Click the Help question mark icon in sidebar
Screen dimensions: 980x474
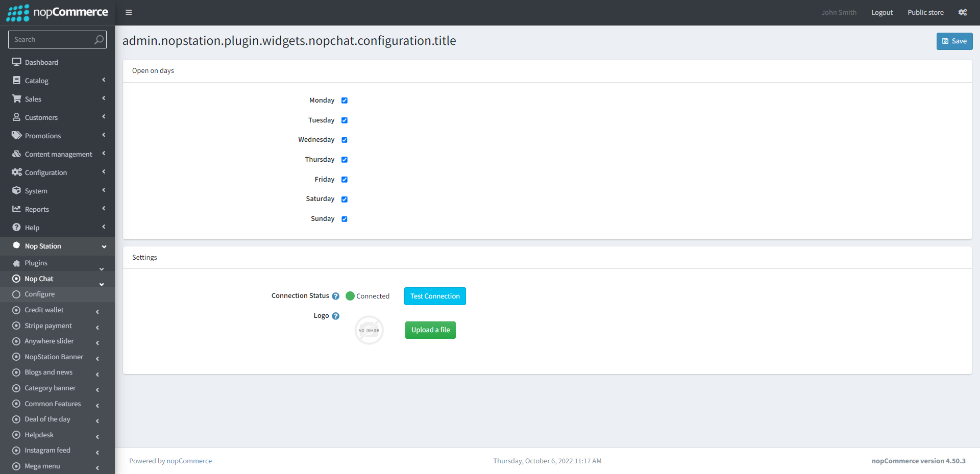(x=16, y=227)
